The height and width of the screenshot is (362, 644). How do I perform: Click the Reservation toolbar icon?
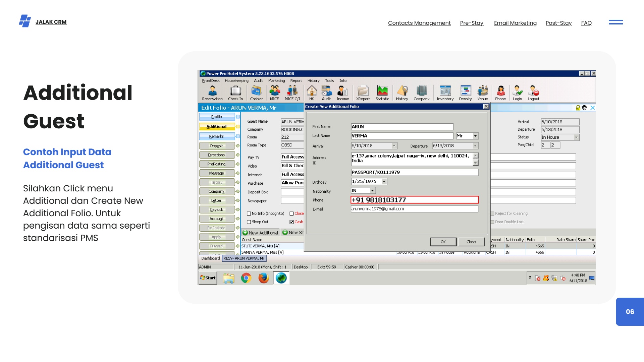tap(212, 93)
